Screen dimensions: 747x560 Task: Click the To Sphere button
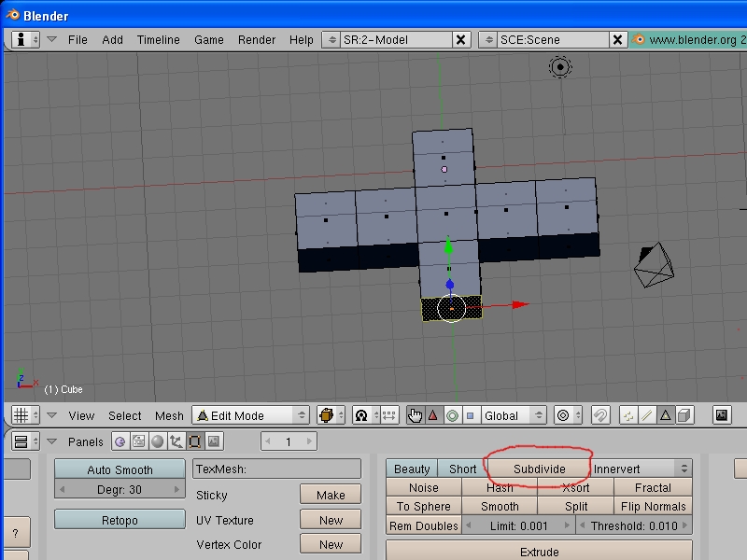click(424, 506)
